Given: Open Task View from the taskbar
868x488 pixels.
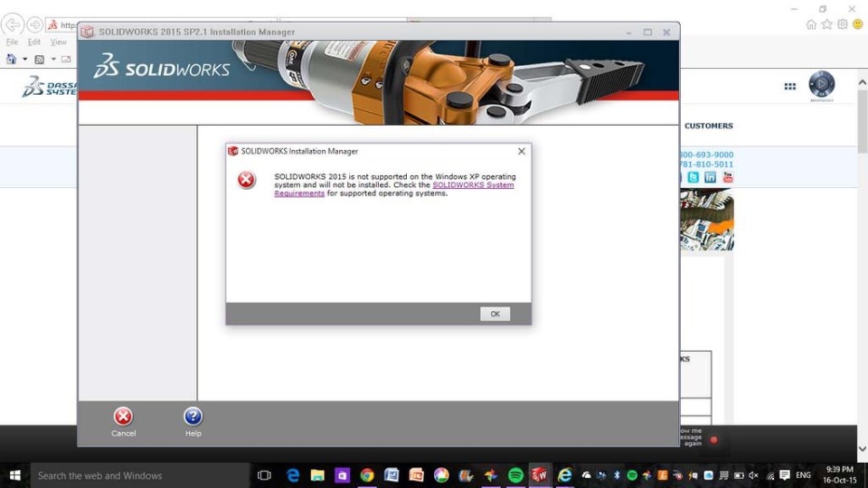Looking at the screenshot, I should pyautogui.click(x=264, y=475).
